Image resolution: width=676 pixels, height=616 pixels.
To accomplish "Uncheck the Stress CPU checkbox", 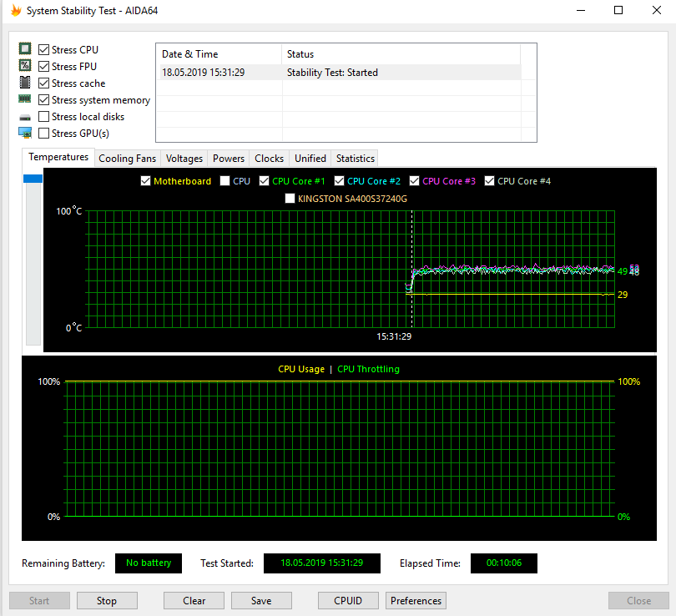I will click(x=43, y=49).
